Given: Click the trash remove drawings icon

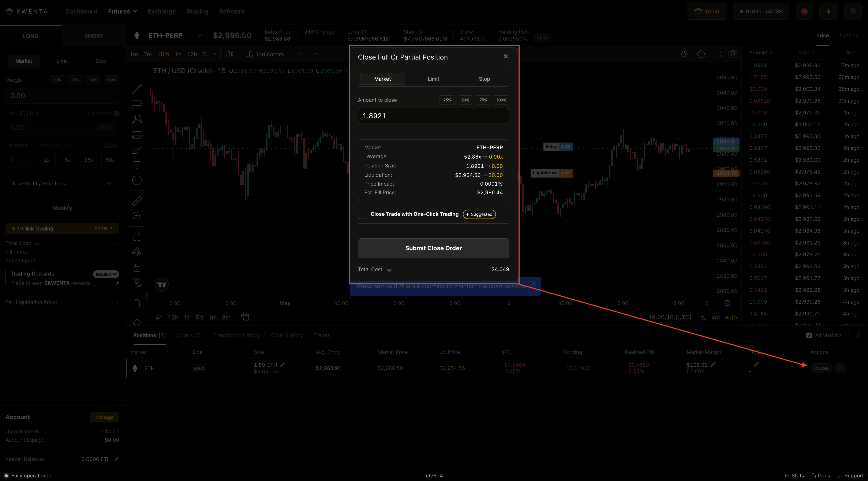Looking at the screenshot, I should (137, 303).
